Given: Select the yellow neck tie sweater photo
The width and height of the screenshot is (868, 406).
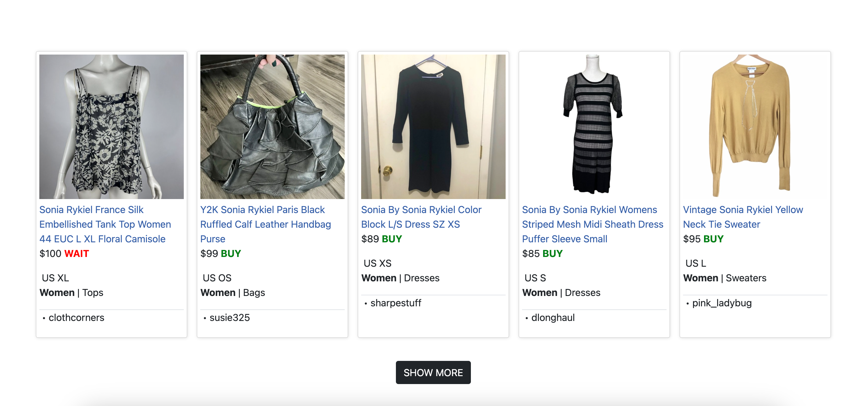Looking at the screenshot, I should [x=755, y=127].
